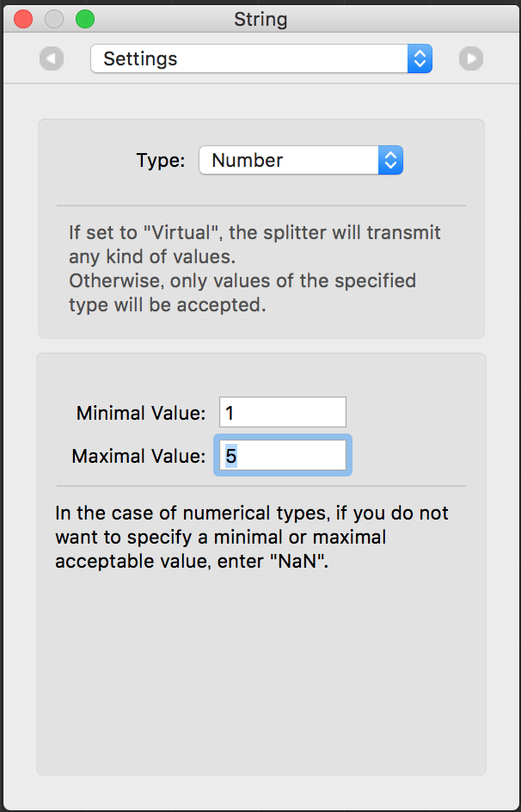Image resolution: width=521 pixels, height=812 pixels.
Task: Go to the next inspector page arrow
Action: pos(471,58)
